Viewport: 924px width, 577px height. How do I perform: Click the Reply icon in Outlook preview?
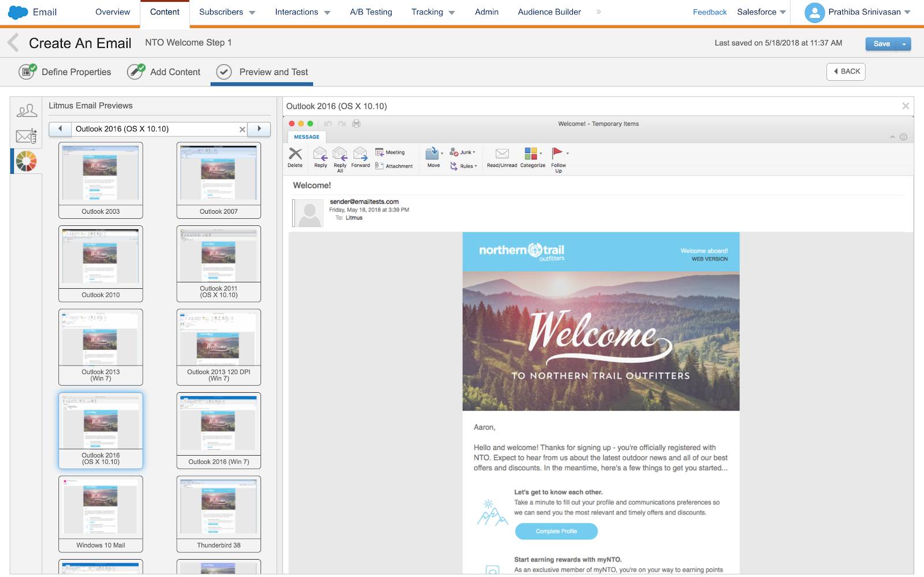coord(321,154)
